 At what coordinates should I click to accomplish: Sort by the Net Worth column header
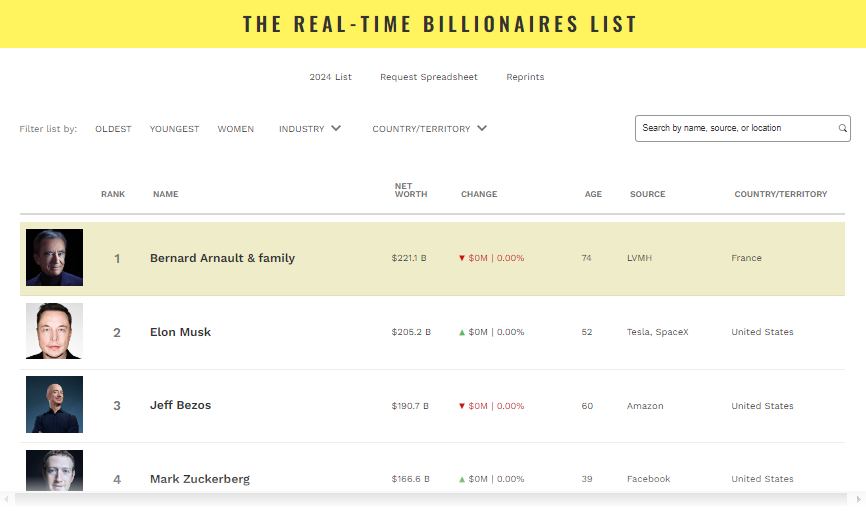(x=410, y=190)
